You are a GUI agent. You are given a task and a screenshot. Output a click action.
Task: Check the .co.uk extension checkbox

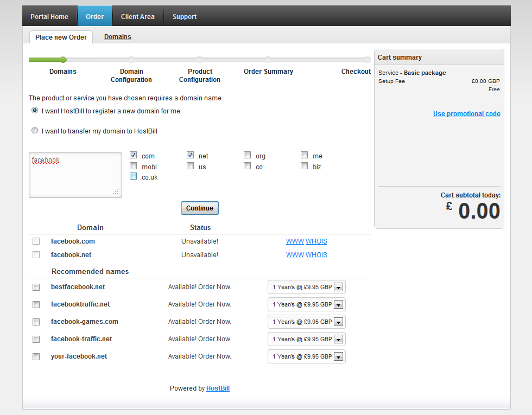(134, 176)
